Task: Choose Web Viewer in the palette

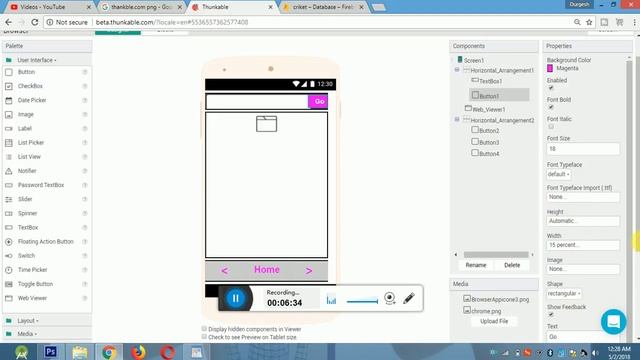Action: pos(32,298)
